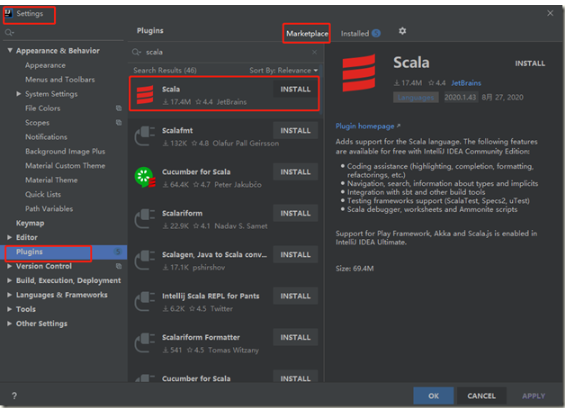
Task: Close the Settings dialog
Action: tap(550, 13)
